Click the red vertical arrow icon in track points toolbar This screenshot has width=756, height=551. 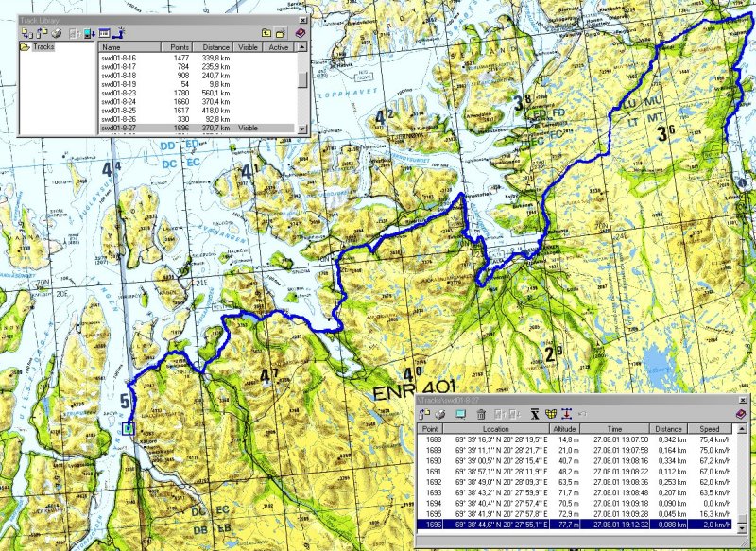click(x=567, y=414)
